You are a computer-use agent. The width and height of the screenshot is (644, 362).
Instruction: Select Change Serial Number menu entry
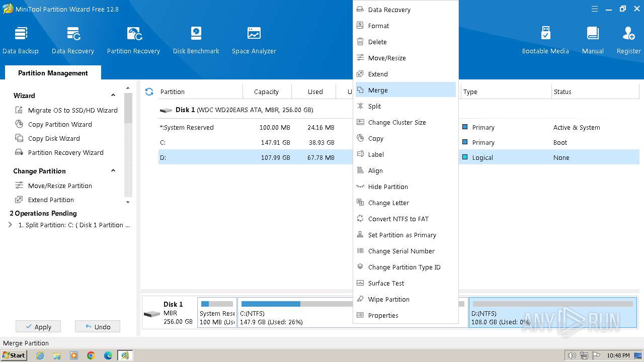[406, 251]
